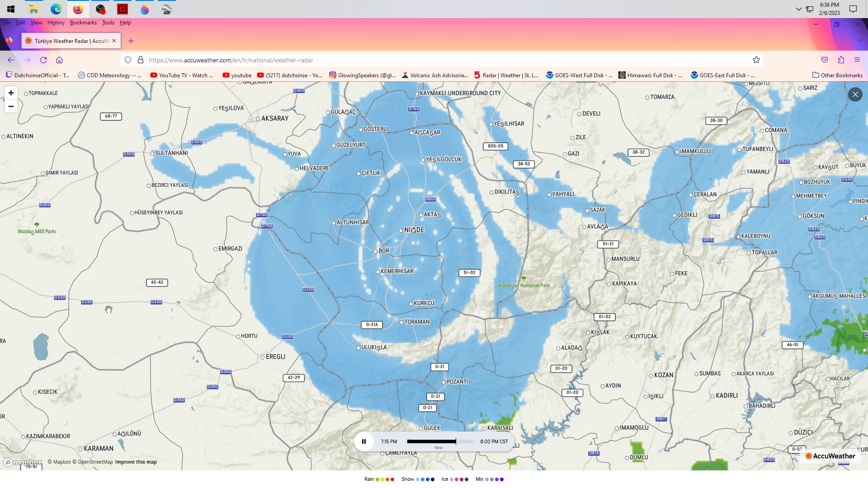
Task: Expand the system tray hidden icons
Action: click(799, 9)
